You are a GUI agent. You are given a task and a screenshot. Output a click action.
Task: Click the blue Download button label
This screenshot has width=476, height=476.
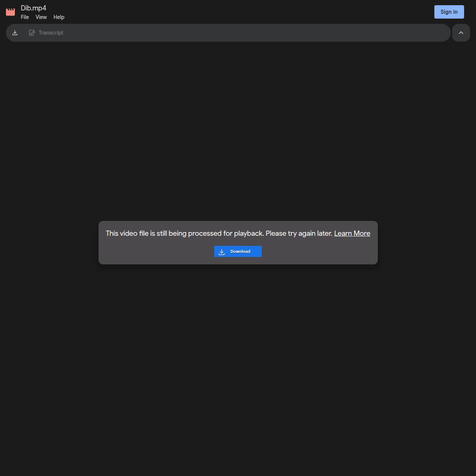pyautogui.click(x=240, y=251)
